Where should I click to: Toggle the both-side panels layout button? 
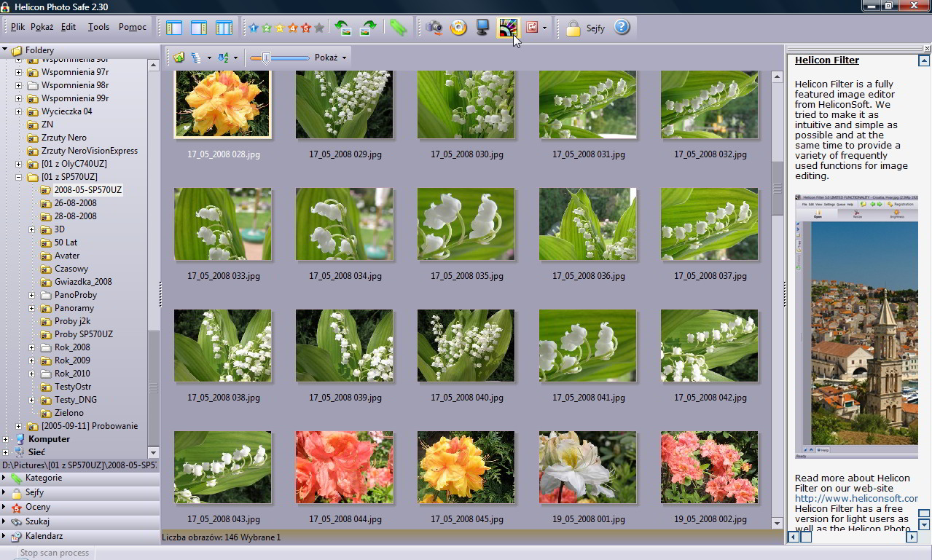(224, 28)
